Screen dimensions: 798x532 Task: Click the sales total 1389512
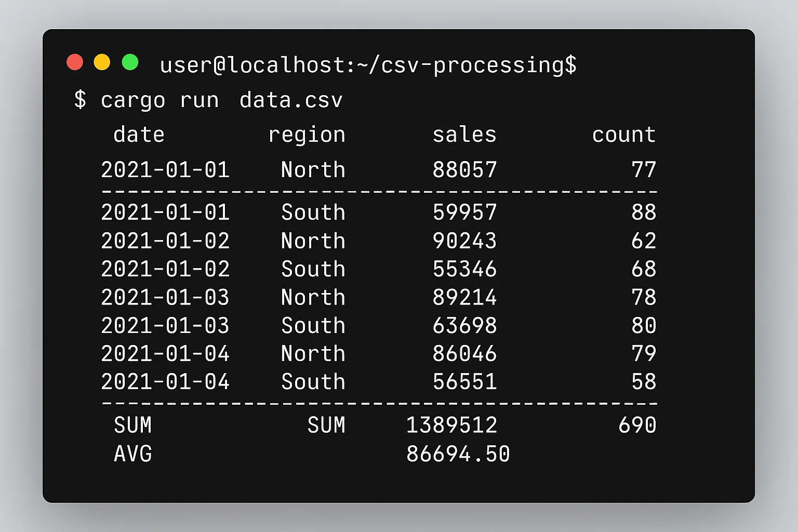pos(451,425)
